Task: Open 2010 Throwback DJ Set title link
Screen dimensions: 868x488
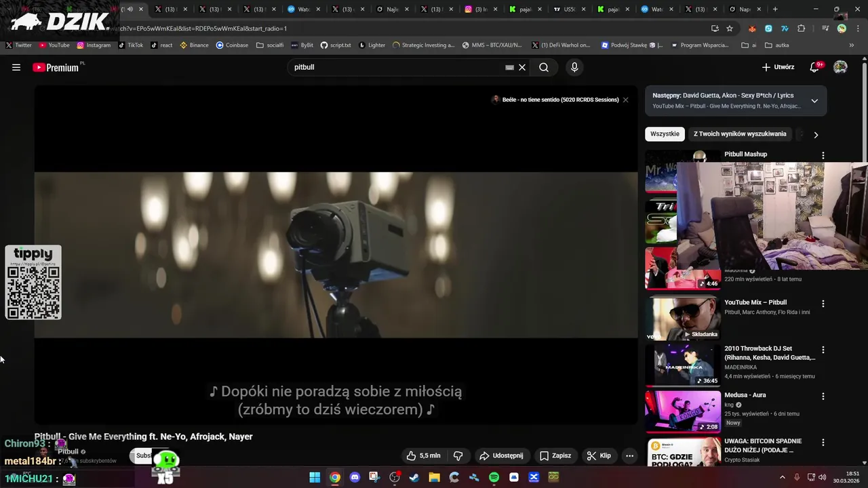Action: coord(770,353)
